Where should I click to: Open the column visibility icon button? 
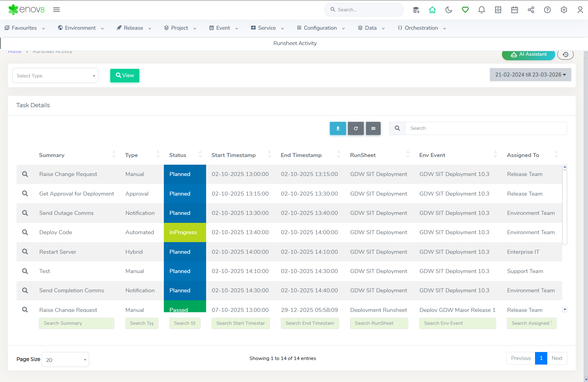pyautogui.click(x=373, y=129)
